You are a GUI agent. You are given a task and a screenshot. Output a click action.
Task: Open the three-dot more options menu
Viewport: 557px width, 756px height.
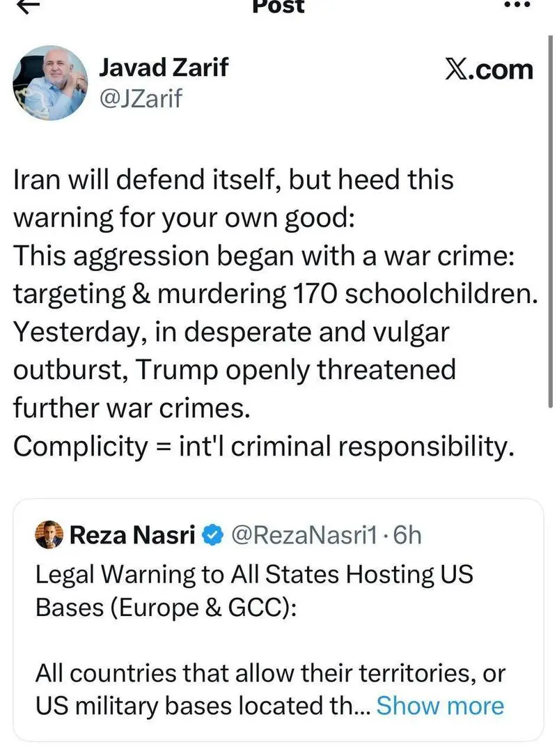517,4
